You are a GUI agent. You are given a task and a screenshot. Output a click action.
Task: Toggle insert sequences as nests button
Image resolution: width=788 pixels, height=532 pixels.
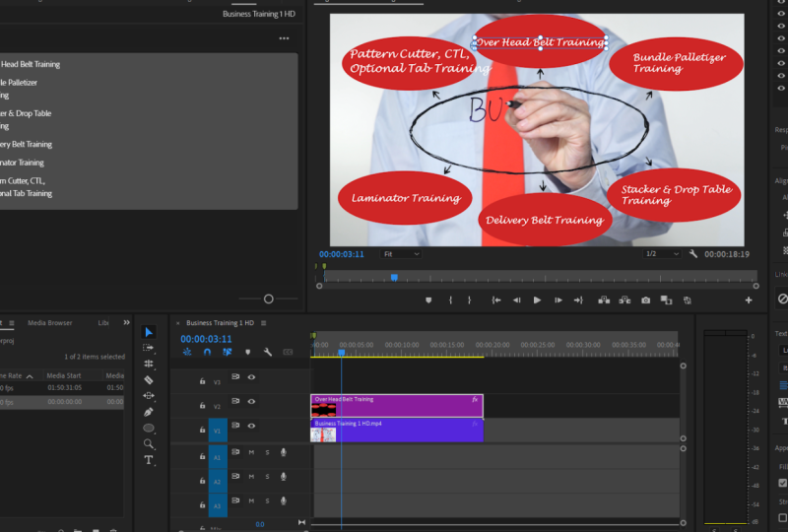[x=187, y=352]
